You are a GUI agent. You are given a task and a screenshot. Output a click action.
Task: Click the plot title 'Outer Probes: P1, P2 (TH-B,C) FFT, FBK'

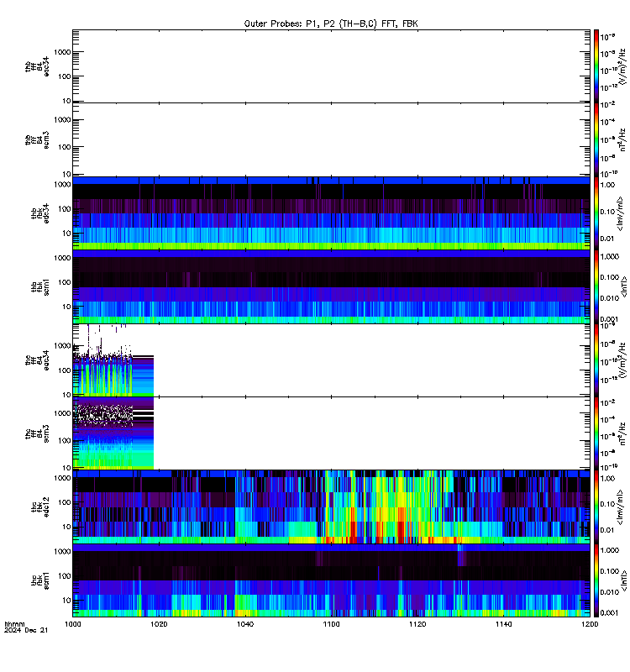(331, 24)
